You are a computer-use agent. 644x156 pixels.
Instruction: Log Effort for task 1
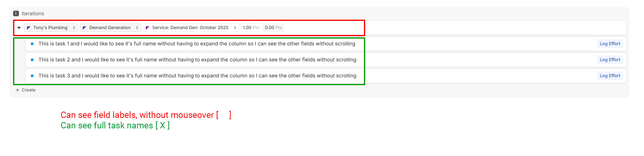610,44
